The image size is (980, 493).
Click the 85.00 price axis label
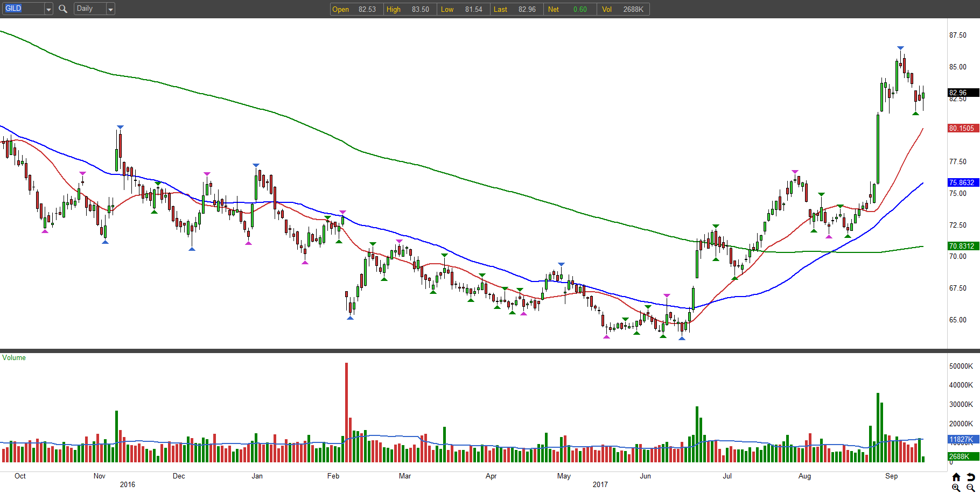tap(958, 67)
